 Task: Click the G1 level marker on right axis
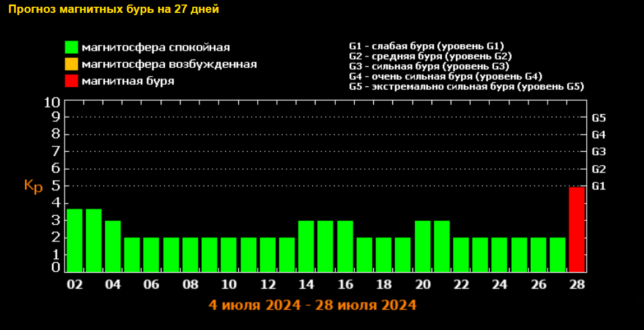click(x=599, y=186)
